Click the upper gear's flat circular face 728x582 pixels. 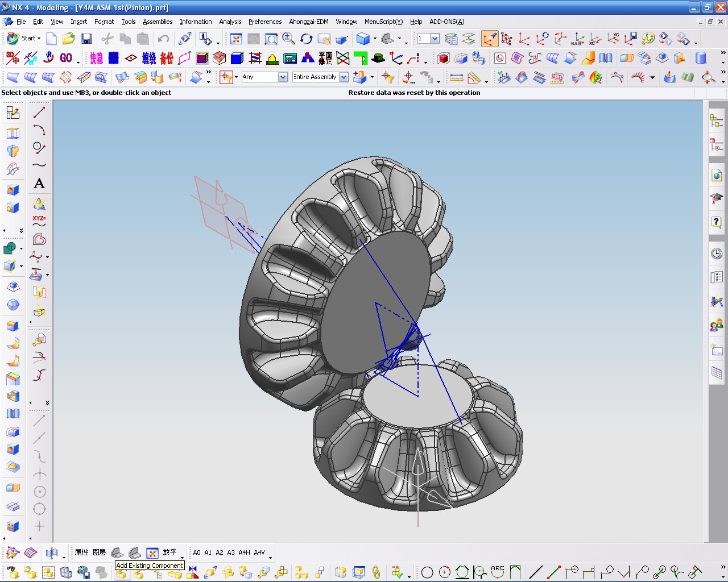coord(375,301)
